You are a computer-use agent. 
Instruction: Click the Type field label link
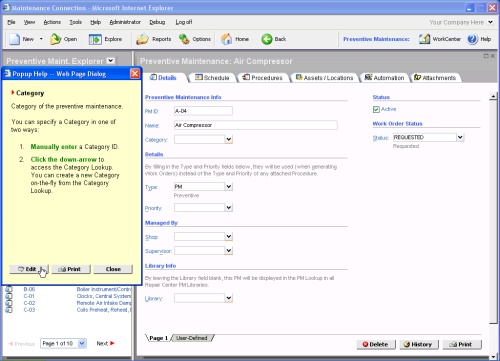pyautogui.click(x=151, y=187)
